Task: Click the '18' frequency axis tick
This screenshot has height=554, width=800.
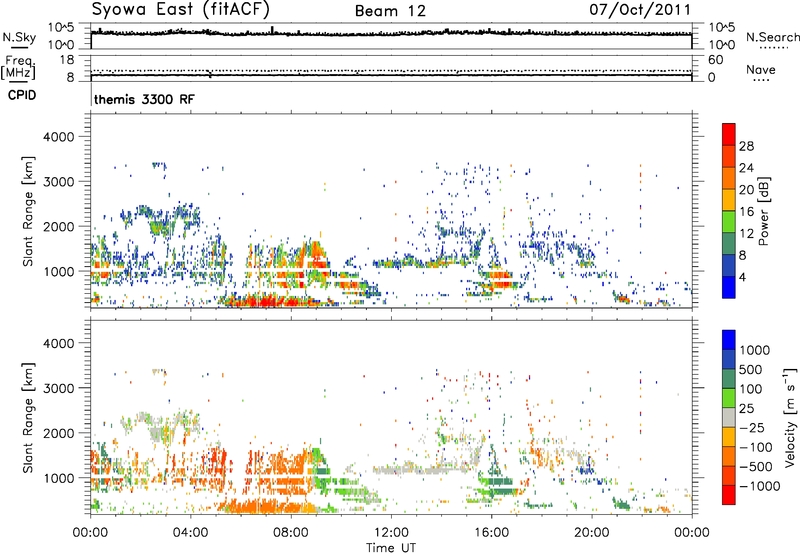Action: point(67,60)
